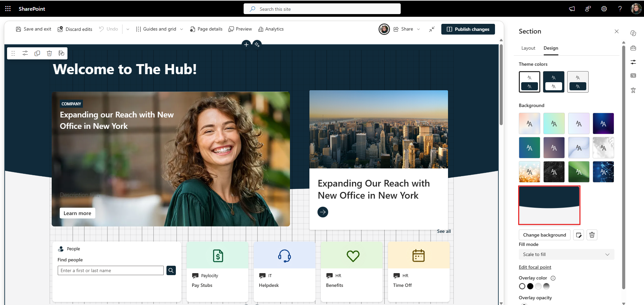
Task: Click the move section drag handle icon
Action: coord(13,53)
